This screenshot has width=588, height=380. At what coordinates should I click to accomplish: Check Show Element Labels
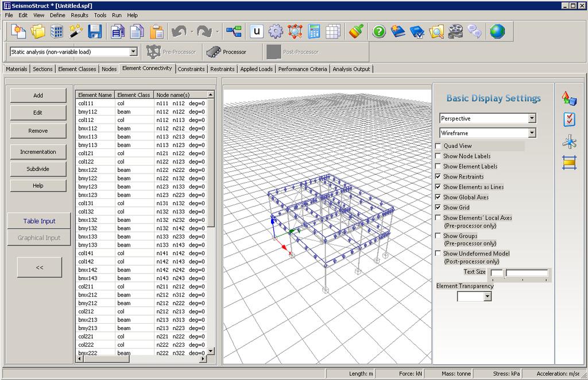pos(438,166)
